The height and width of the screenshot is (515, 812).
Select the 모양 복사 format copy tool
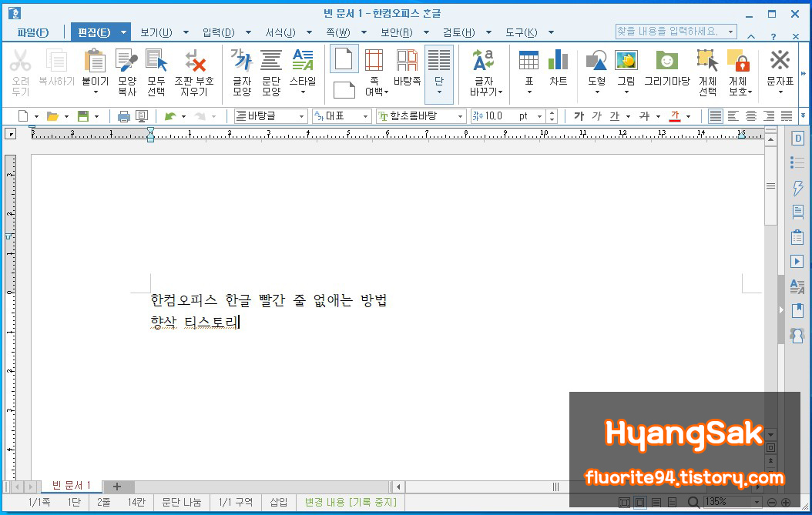127,60
